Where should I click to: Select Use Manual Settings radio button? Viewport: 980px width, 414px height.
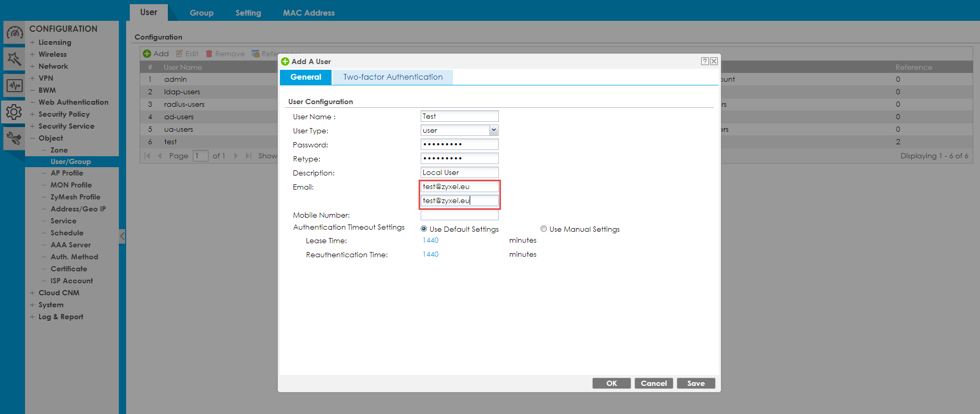544,229
